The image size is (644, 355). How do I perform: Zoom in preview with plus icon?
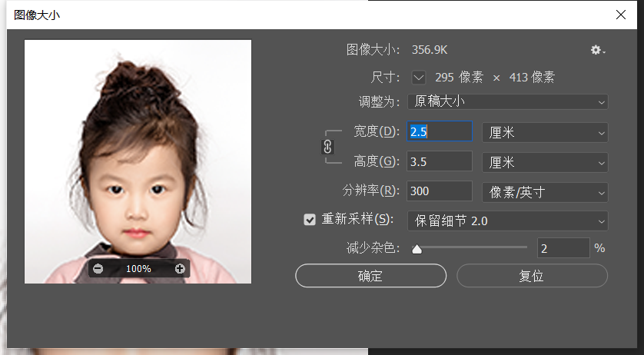(180, 269)
